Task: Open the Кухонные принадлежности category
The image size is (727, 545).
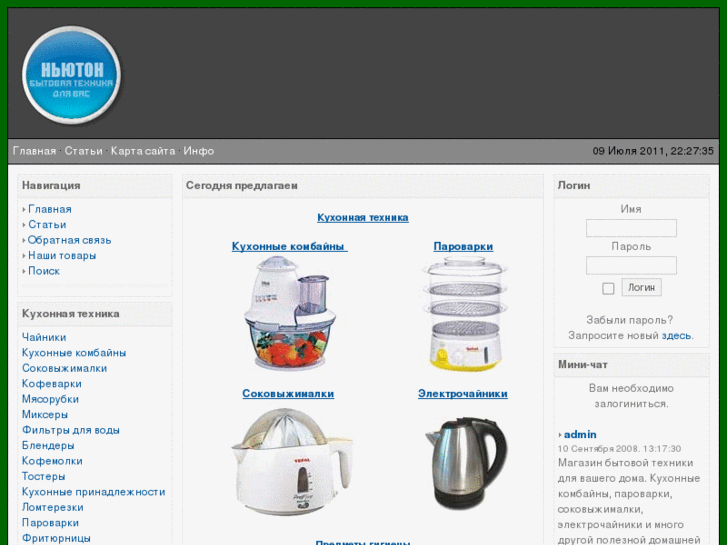Action: click(x=93, y=492)
